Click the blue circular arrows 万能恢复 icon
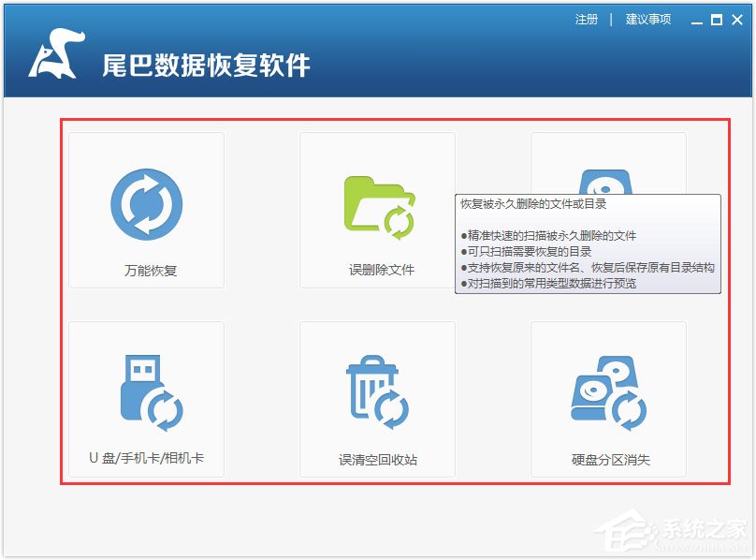756x560 pixels. point(146,204)
